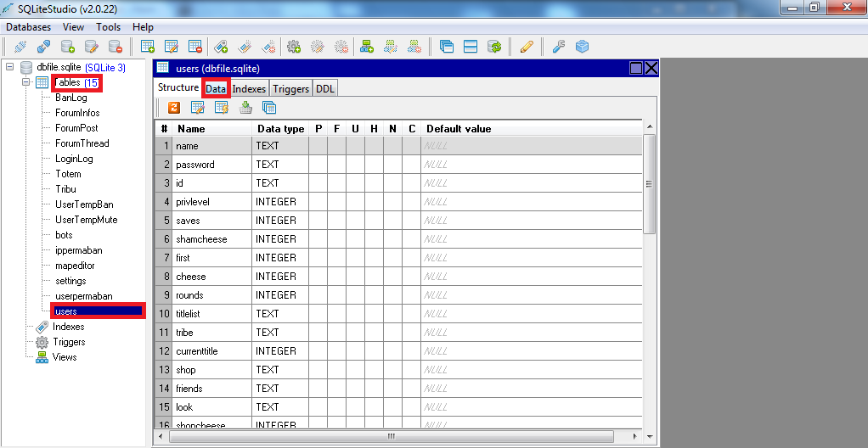The width and height of the screenshot is (868, 448).
Task: Click the import basket icon with green arrow
Action: tap(245, 108)
